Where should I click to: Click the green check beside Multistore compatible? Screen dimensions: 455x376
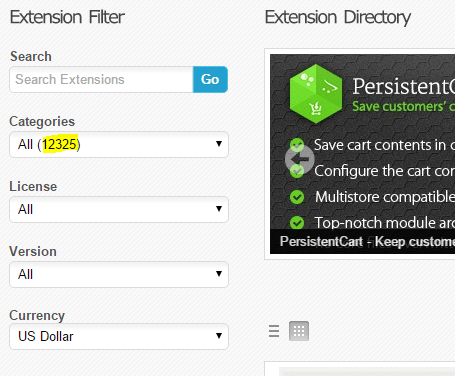(297, 197)
